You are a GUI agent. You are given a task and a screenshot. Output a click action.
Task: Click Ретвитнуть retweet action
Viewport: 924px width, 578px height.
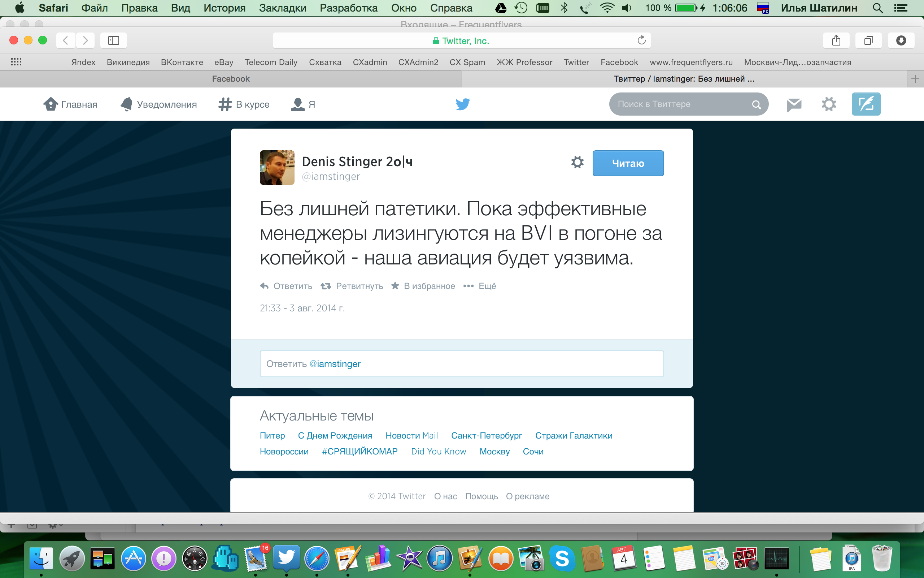(x=351, y=286)
